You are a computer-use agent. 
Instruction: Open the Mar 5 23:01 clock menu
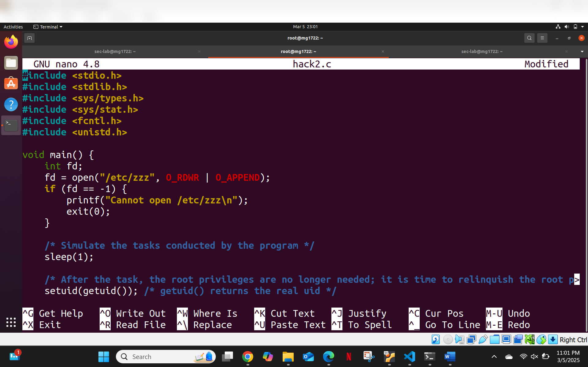pos(305,27)
